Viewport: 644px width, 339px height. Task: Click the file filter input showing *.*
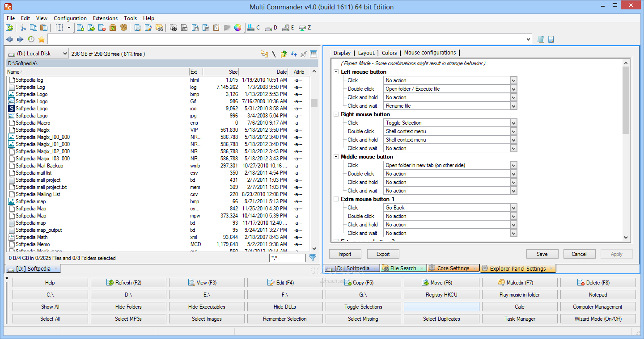tap(288, 258)
